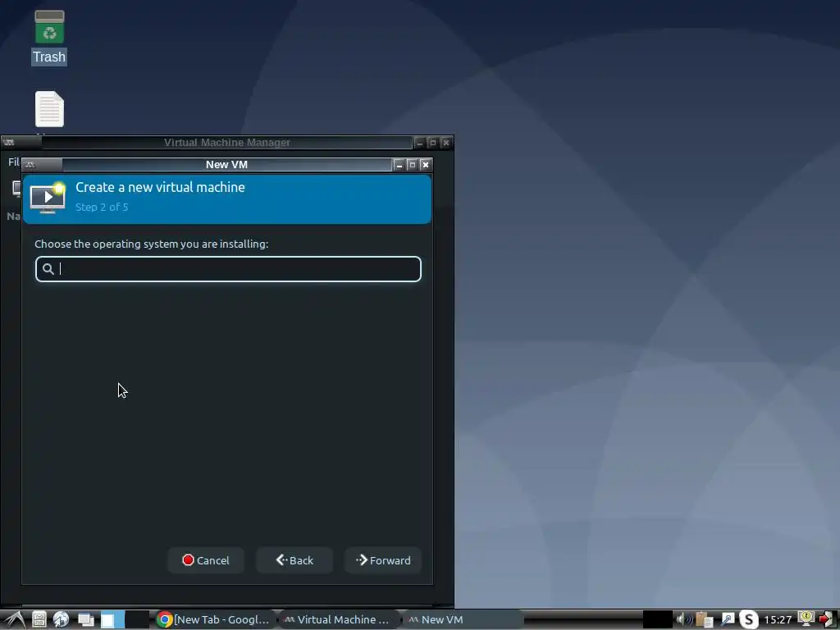Switch to Virtual Machine Manager taskbar item

(338, 619)
